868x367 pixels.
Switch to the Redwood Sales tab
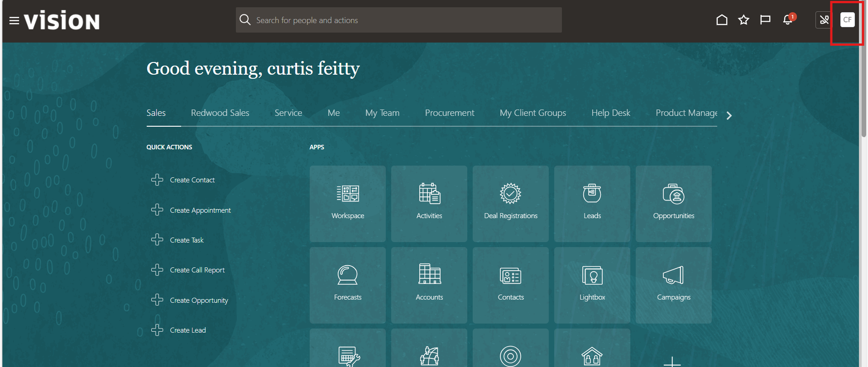coord(220,113)
